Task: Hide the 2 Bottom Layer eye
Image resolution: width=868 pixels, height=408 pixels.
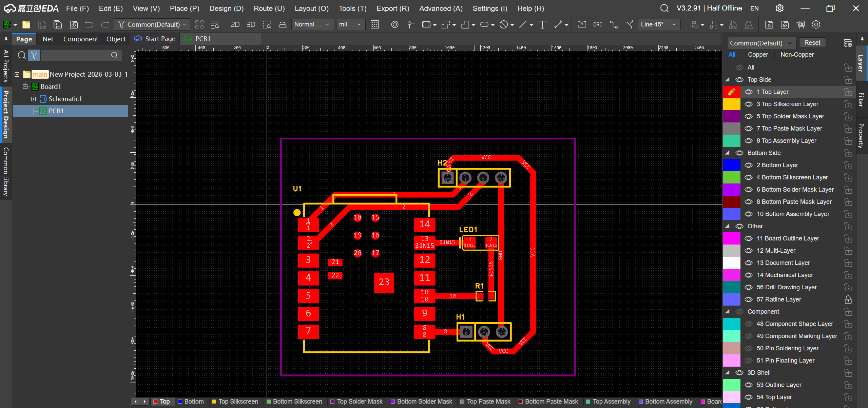Action: (x=748, y=165)
